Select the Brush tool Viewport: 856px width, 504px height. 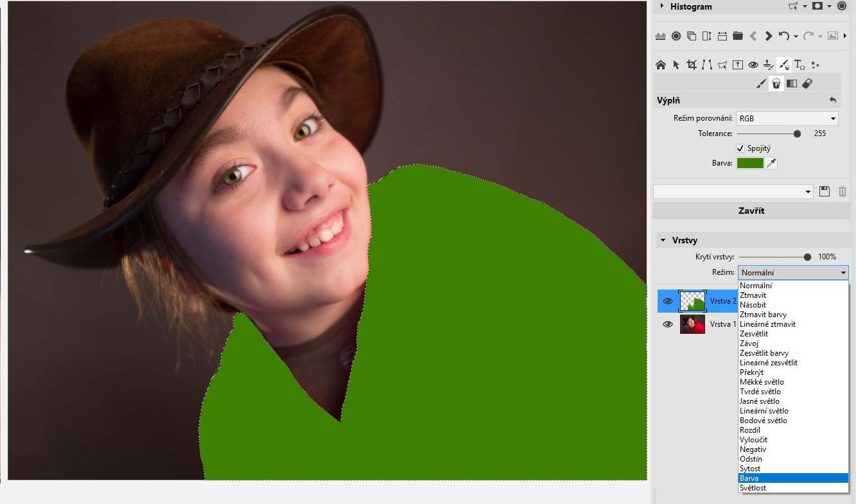tap(761, 83)
